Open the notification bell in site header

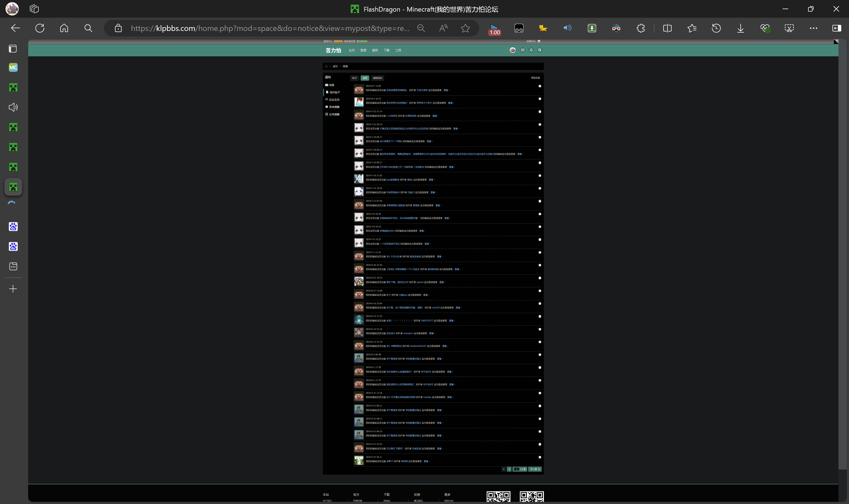coord(531,50)
